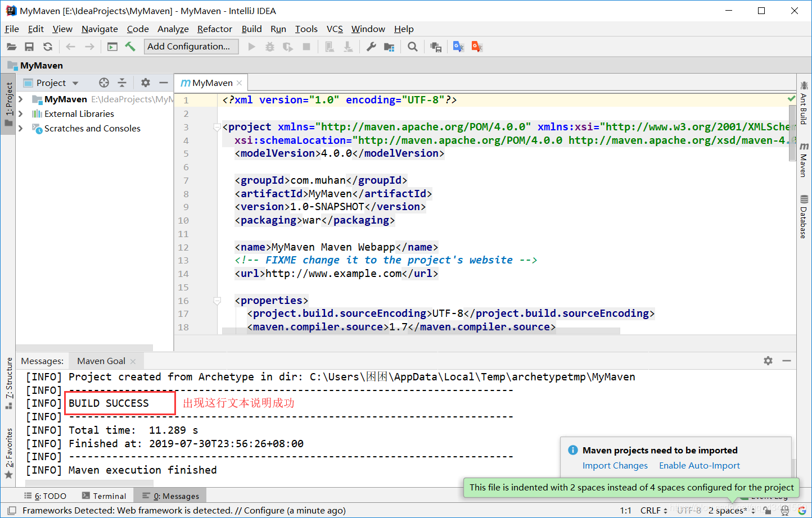Toggle the Z: Structure side tool window
The image size is (812, 518).
pos(8,383)
